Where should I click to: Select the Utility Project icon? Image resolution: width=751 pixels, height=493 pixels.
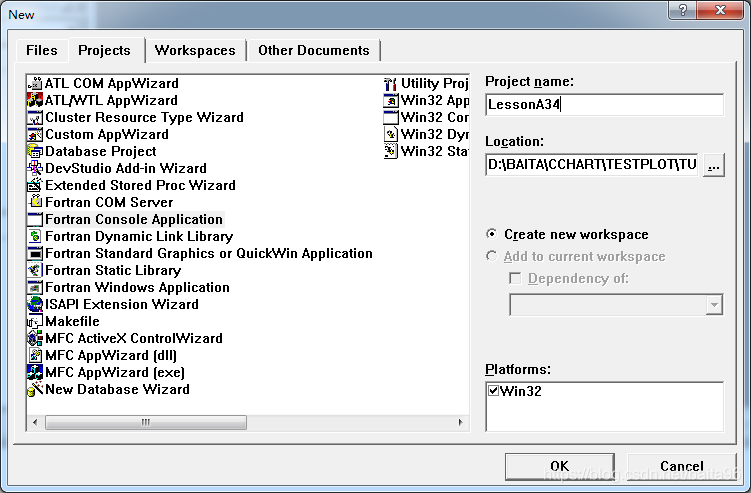coord(391,83)
